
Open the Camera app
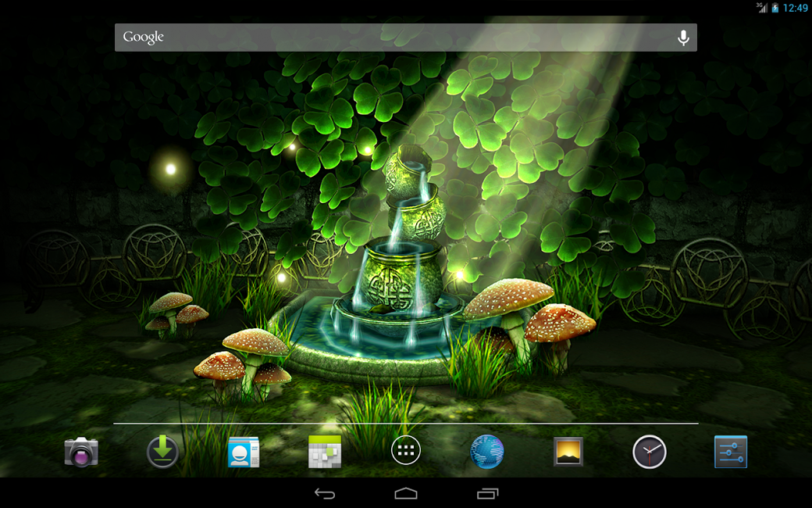81,452
